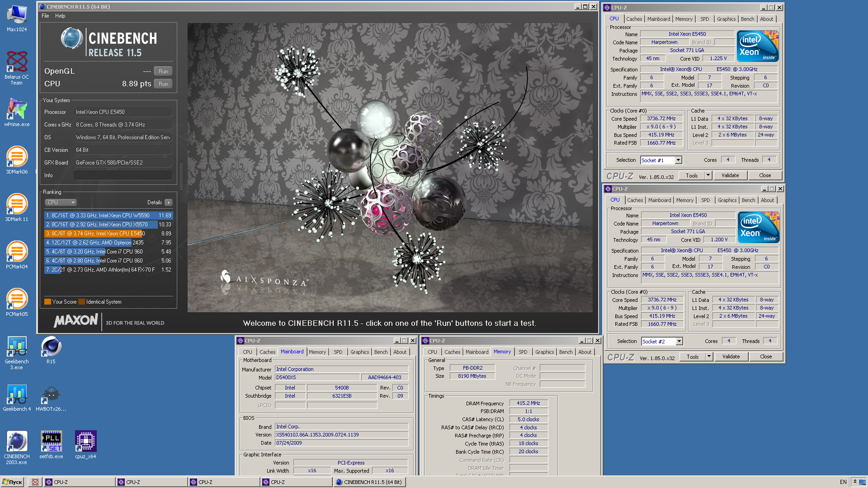Click the red quick-launch icon in the taskbar
868x488 pixels.
[x=35, y=482]
